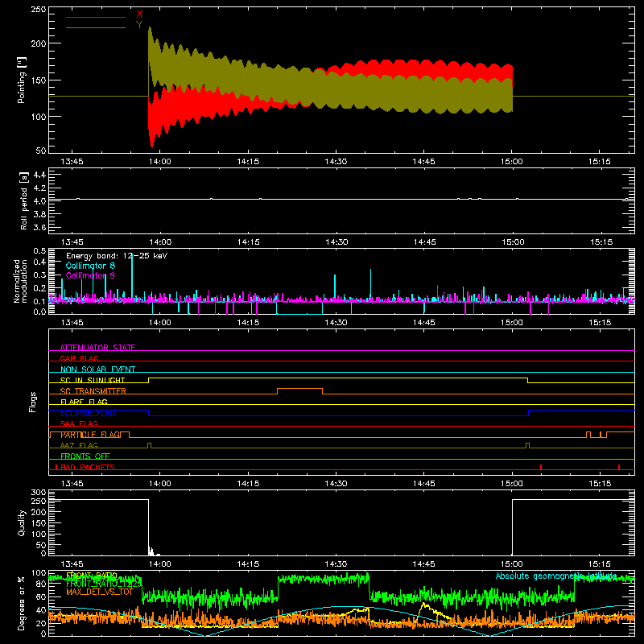Select 'Absolute geomagnetic latitude' legend text
Image resolution: width=644 pixels, height=644 pixels.
[556, 576]
